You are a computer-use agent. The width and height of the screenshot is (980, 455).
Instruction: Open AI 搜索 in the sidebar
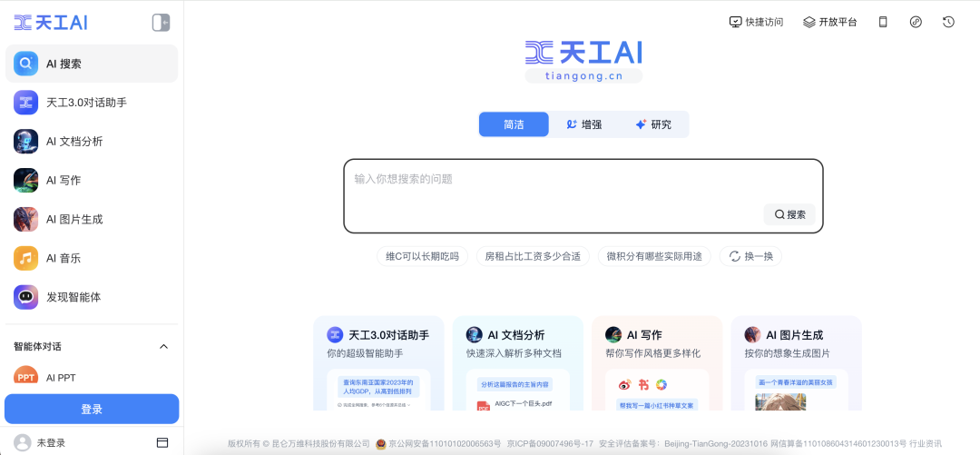coord(92,64)
